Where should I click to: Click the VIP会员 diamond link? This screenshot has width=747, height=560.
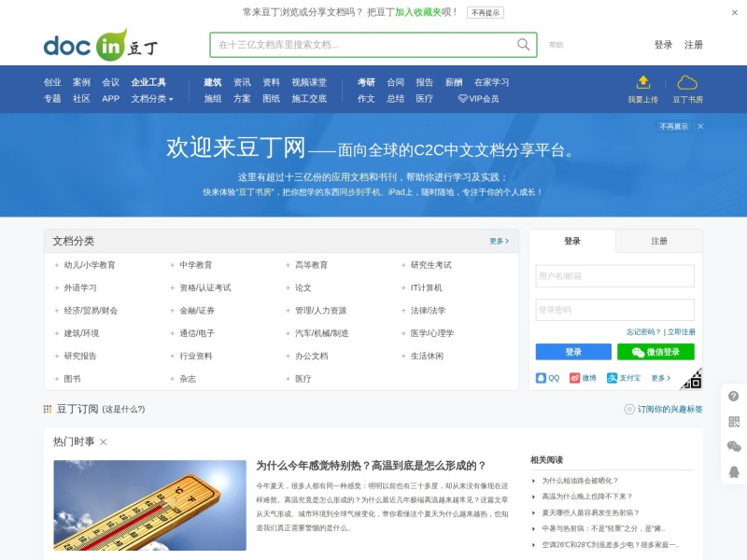point(478,99)
